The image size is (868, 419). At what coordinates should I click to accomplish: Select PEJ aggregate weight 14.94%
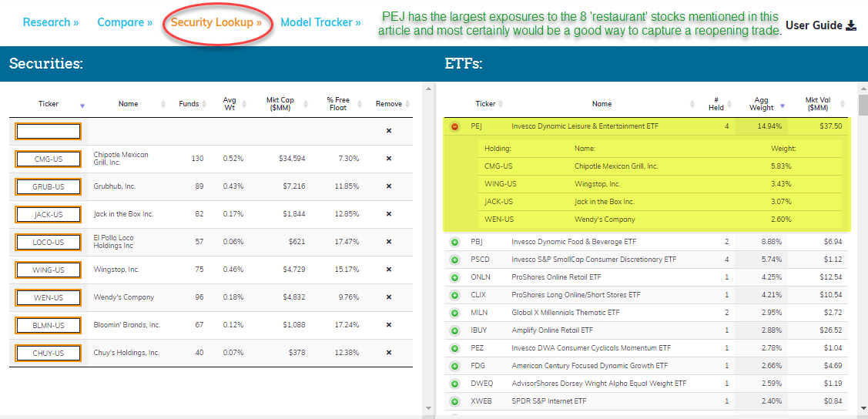coord(770,126)
